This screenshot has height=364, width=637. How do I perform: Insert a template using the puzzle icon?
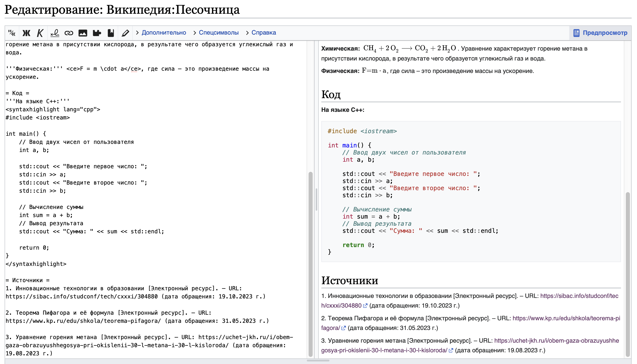tap(97, 33)
